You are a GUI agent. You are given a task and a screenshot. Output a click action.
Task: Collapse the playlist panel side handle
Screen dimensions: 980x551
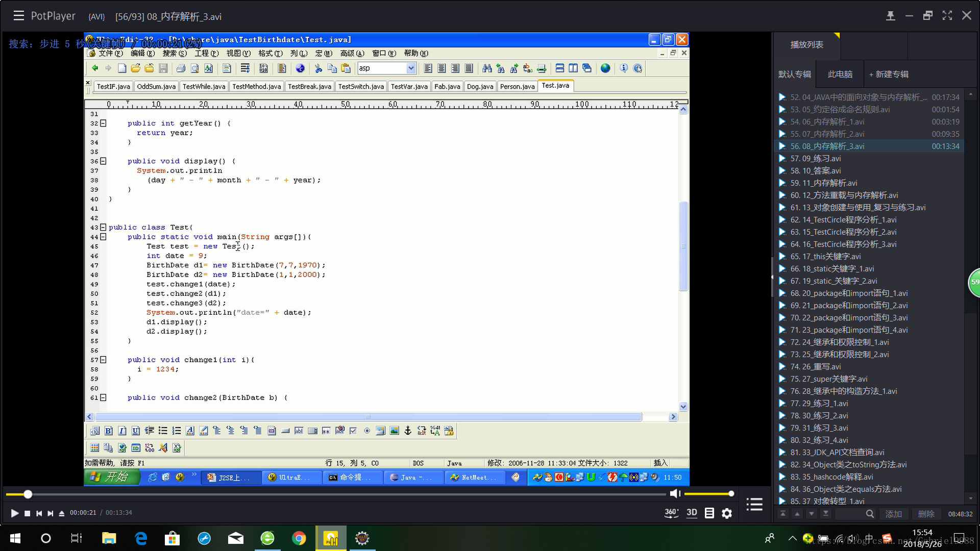tap(772, 277)
